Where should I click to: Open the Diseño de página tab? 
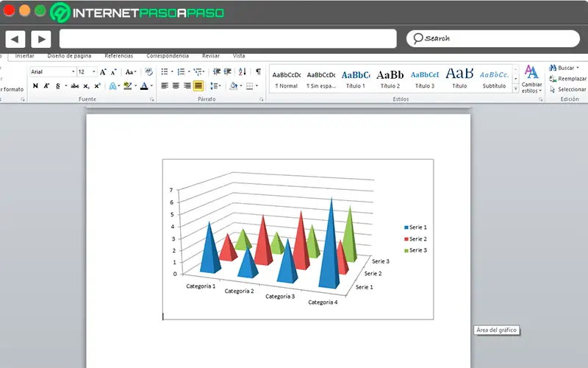click(x=69, y=56)
